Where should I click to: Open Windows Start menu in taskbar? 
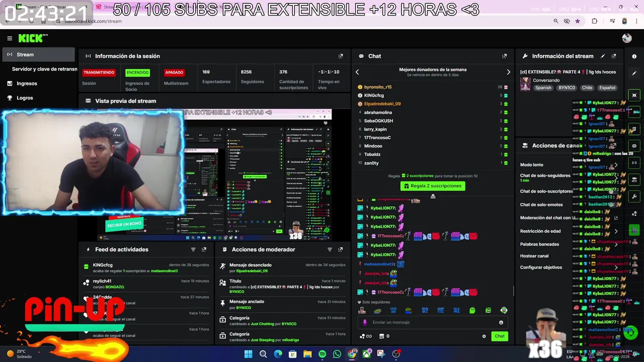coord(248,354)
